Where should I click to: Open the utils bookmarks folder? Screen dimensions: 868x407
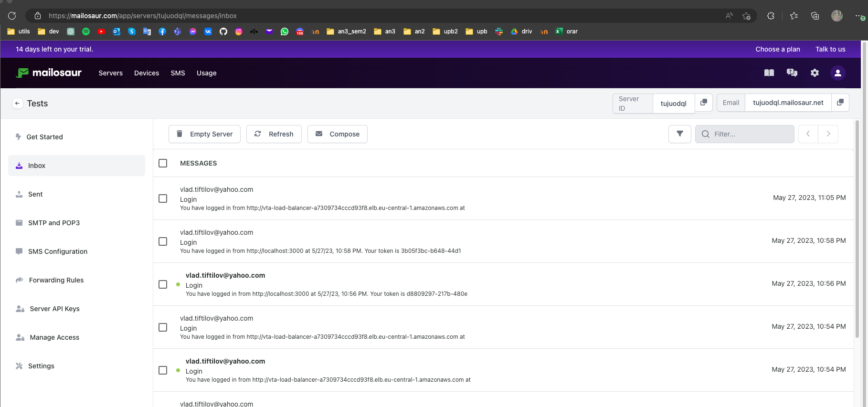point(19,31)
